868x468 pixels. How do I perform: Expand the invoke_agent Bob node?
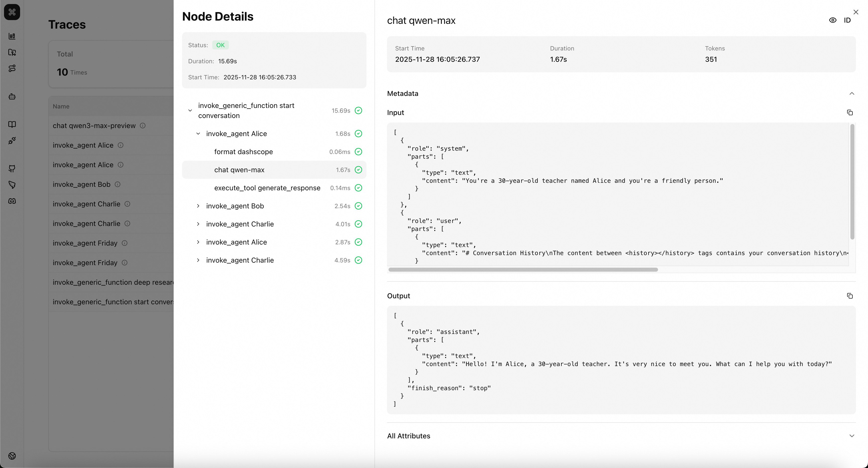pos(198,206)
